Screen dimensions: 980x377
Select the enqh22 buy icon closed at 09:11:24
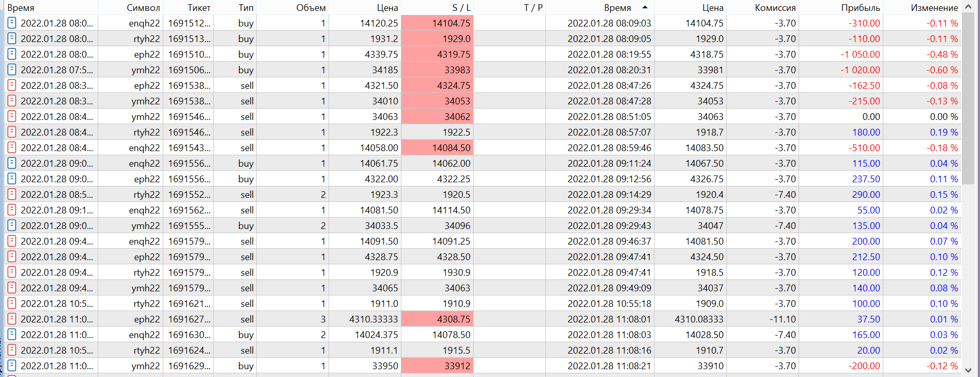(x=11, y=163)
